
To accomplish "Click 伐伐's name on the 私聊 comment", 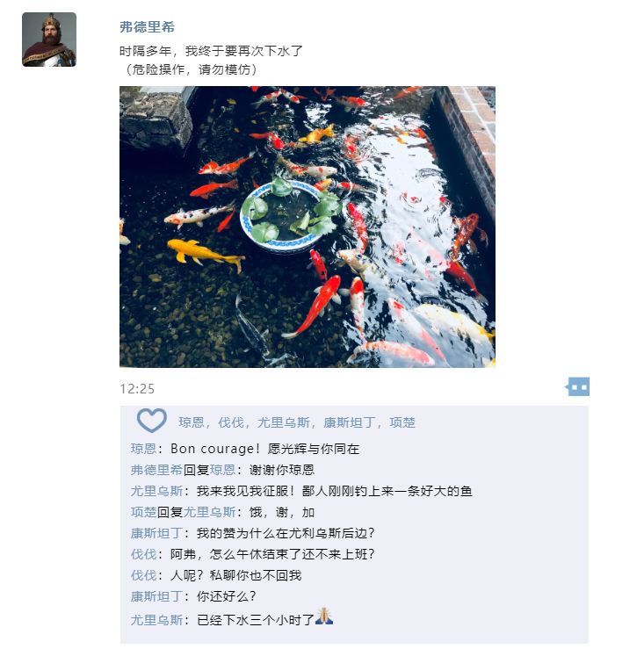I will tap(143, 575).
